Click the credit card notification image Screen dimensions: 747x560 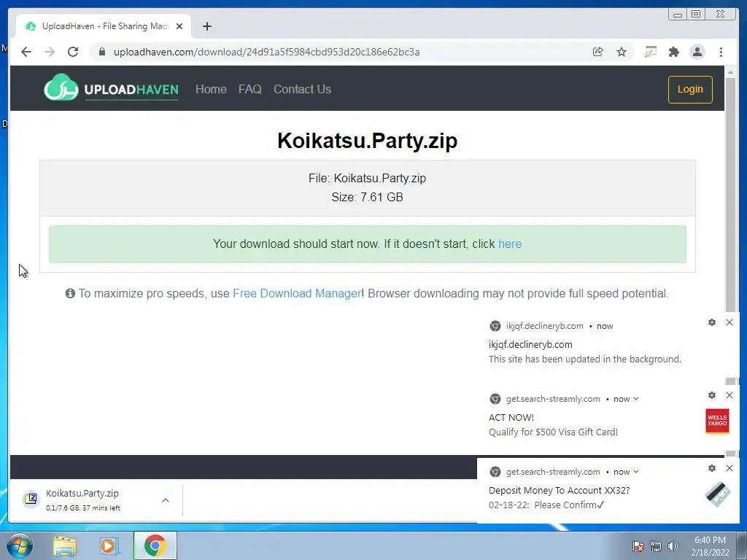pos(718,494)
